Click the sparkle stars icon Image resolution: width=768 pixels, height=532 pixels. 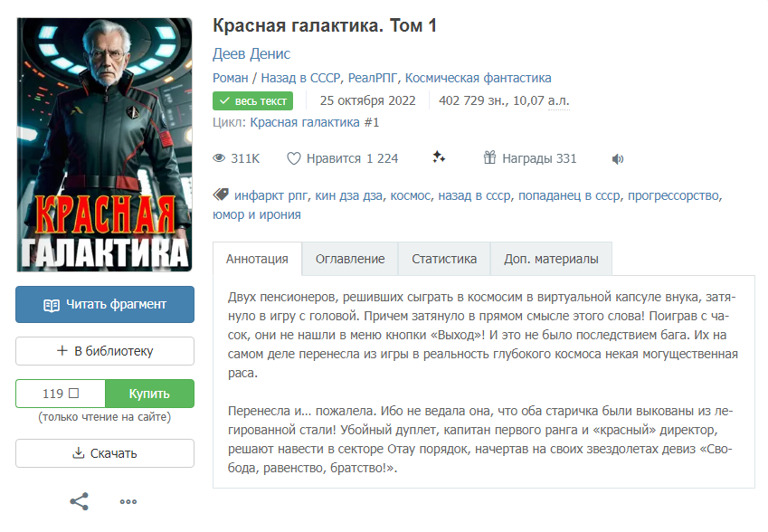tap(439, 157)
